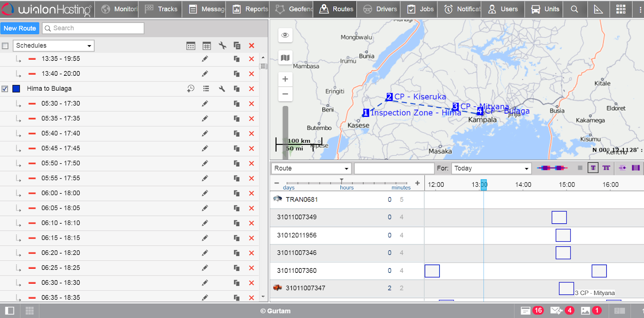Open the Today period dropdown
Screen dimensions: 644x318
coord(491,168)
